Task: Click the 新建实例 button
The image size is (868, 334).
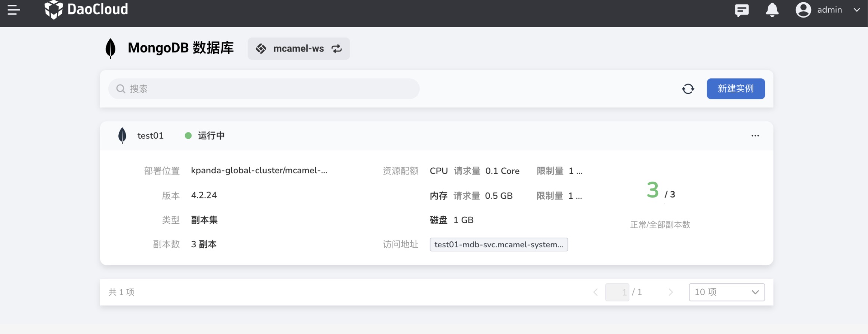Action: click(x=736, y=89)
